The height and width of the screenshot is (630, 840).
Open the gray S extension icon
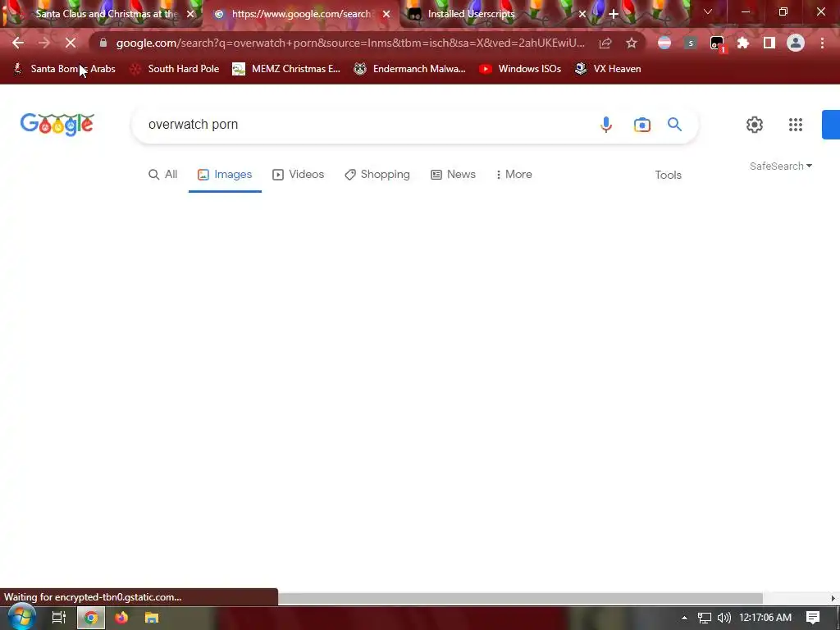coord(691,43)
